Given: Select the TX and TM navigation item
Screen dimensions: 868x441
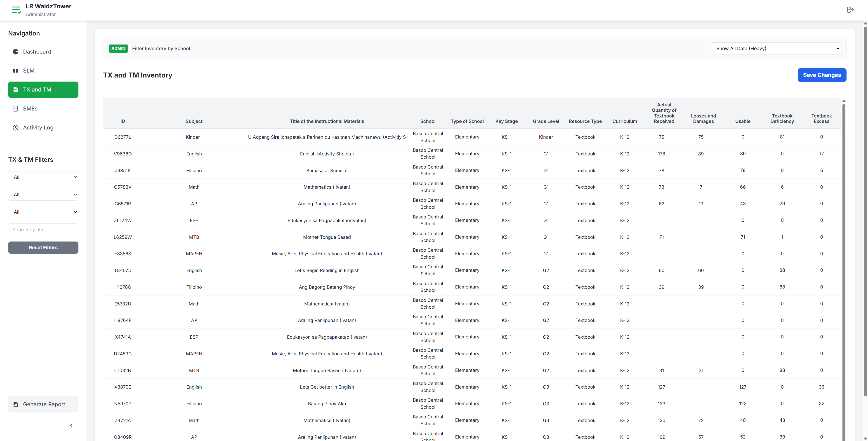Looking at the screenshot, I should tap(43, 90).
